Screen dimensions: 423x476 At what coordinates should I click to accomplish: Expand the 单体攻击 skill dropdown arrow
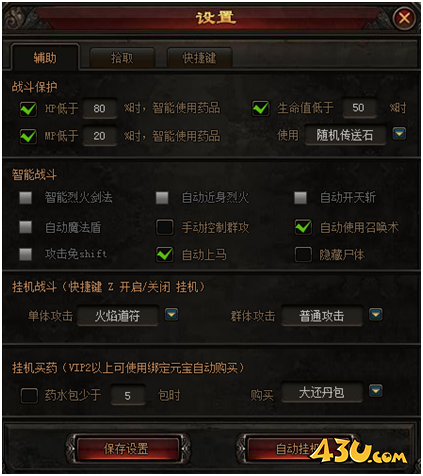click(x=171, y=314)
